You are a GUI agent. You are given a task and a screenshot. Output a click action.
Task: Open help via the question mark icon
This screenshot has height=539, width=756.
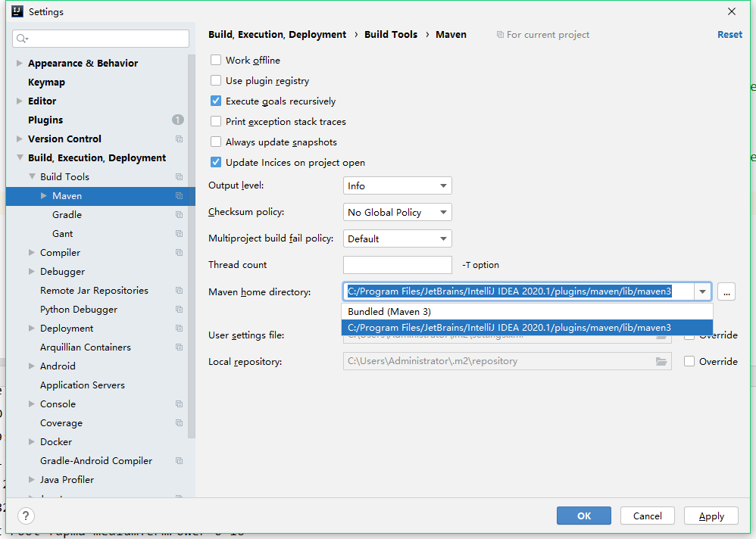click(x=26, y=516)
